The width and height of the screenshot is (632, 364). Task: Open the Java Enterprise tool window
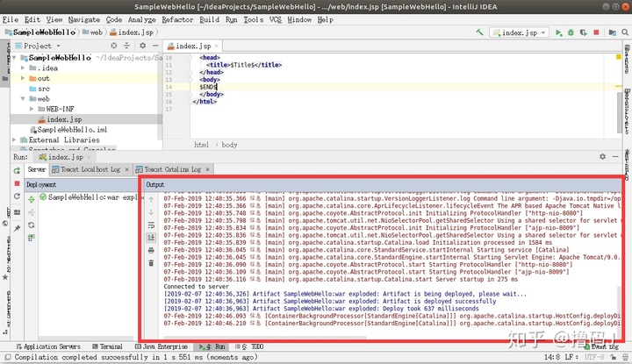pos(162,346)
